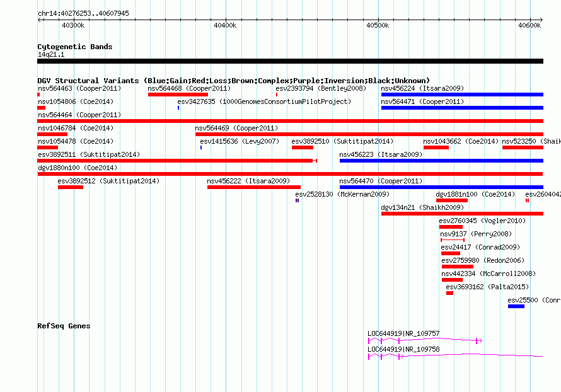Viewport: 561px width, 392px height.
Task: Click the small blue esv1415636 gain marker
Action: (x=201, y=147)
